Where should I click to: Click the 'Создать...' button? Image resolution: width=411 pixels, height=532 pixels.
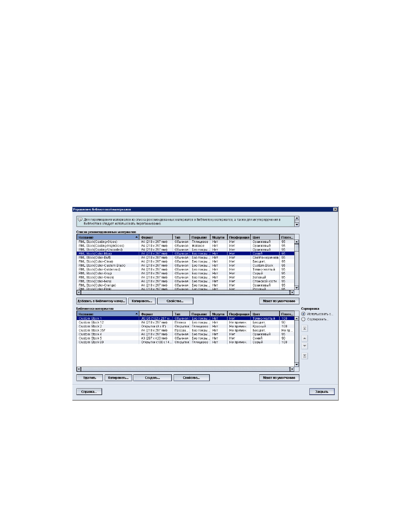(153, 378)
